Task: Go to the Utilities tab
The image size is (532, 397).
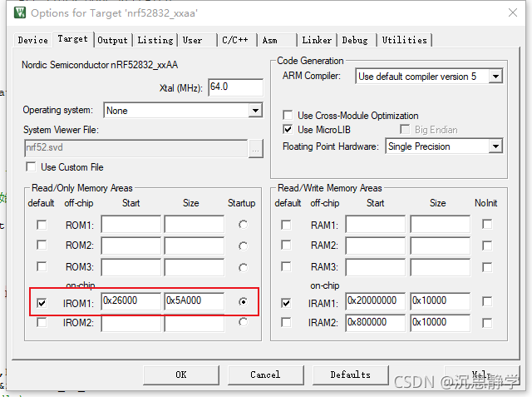Action: (405, 40)
